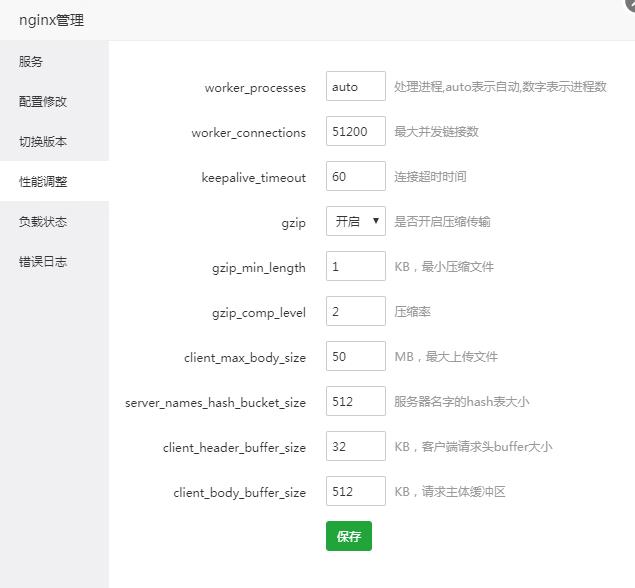
Task: Switch to 切换版本 tab
Action: click(54, 141)
